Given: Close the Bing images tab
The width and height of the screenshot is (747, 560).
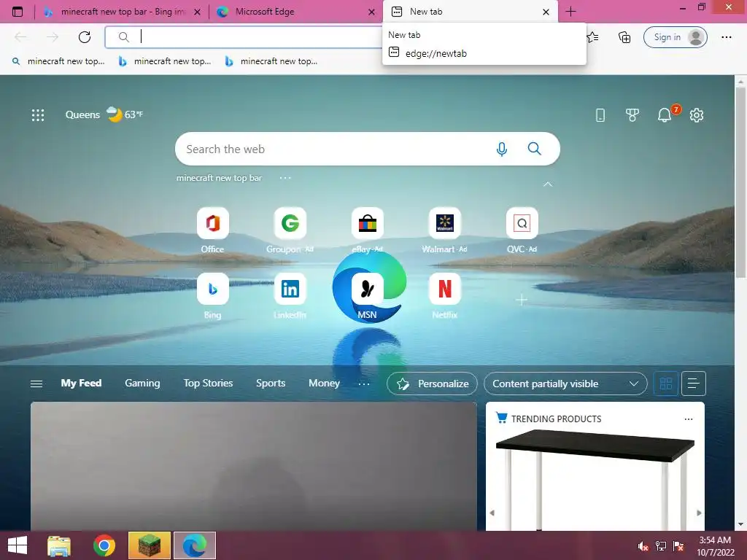Looking at the screenshot, I should [197, 12].
